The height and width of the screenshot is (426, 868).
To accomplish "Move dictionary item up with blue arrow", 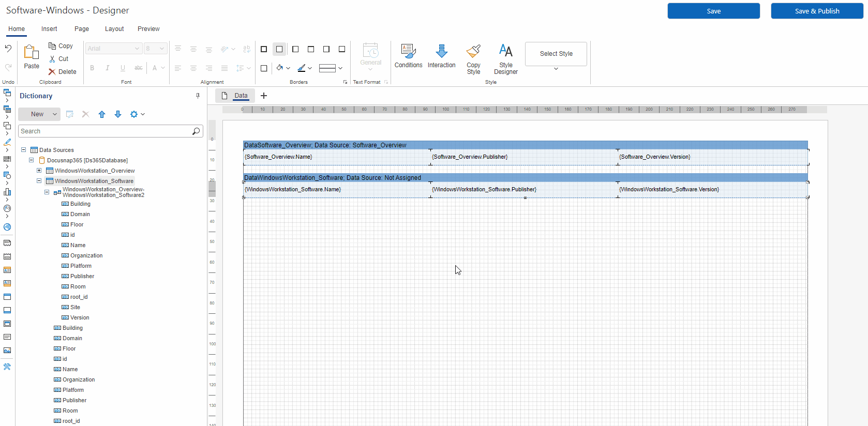I will pos(102,114).
